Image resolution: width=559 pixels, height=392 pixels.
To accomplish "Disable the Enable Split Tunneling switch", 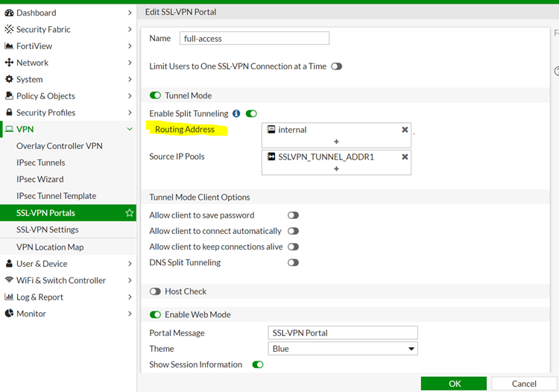I will [x=251, y=113].
